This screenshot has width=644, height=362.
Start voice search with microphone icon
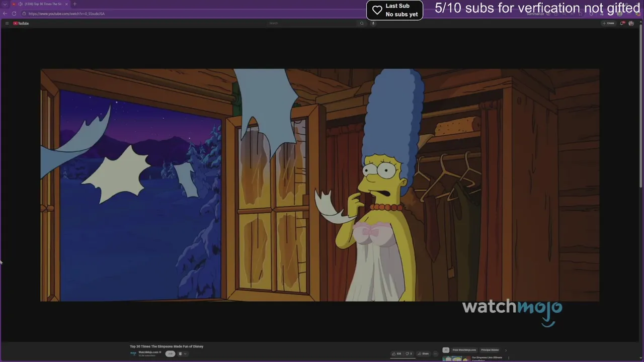tap(373, 23)
